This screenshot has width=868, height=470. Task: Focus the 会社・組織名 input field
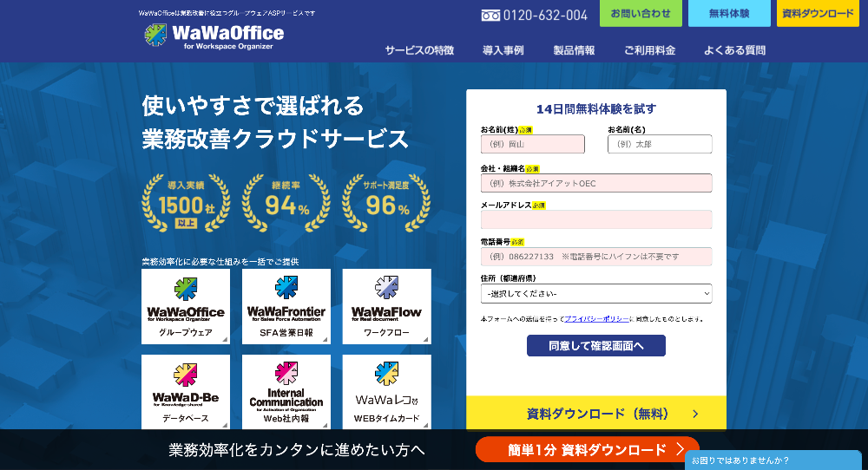point(596,183)
